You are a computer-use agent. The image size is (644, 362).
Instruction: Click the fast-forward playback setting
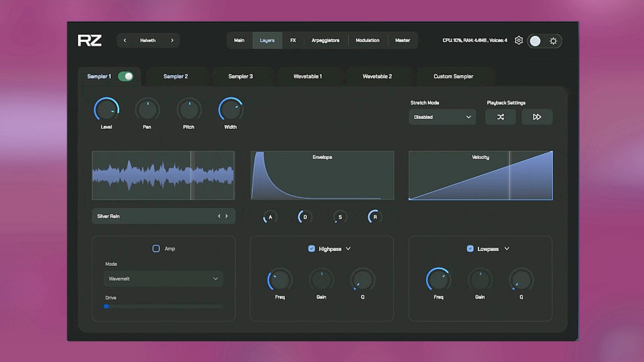coord(537,117)
